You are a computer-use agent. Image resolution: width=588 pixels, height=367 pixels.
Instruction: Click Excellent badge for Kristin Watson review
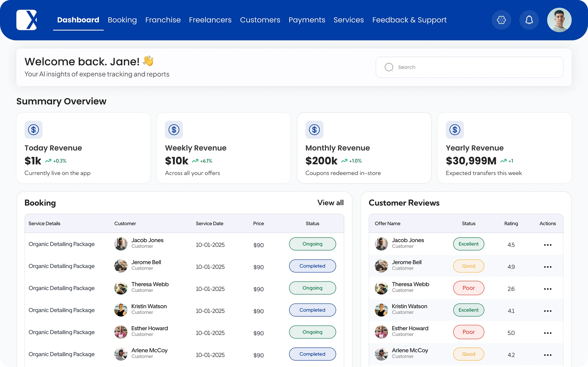point(468,310)
